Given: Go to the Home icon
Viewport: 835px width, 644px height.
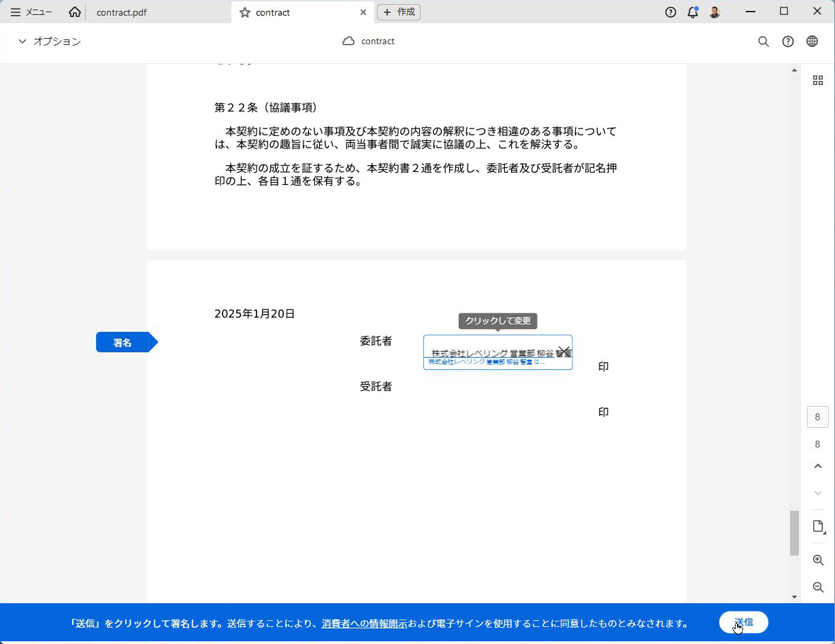Looking at the screenshot, I should click(x=75, y=12).
